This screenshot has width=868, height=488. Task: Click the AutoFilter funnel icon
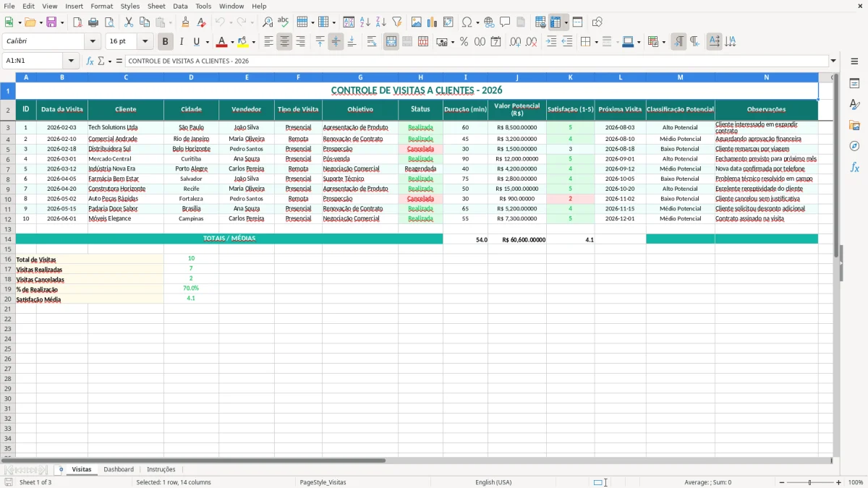point(397,22)
